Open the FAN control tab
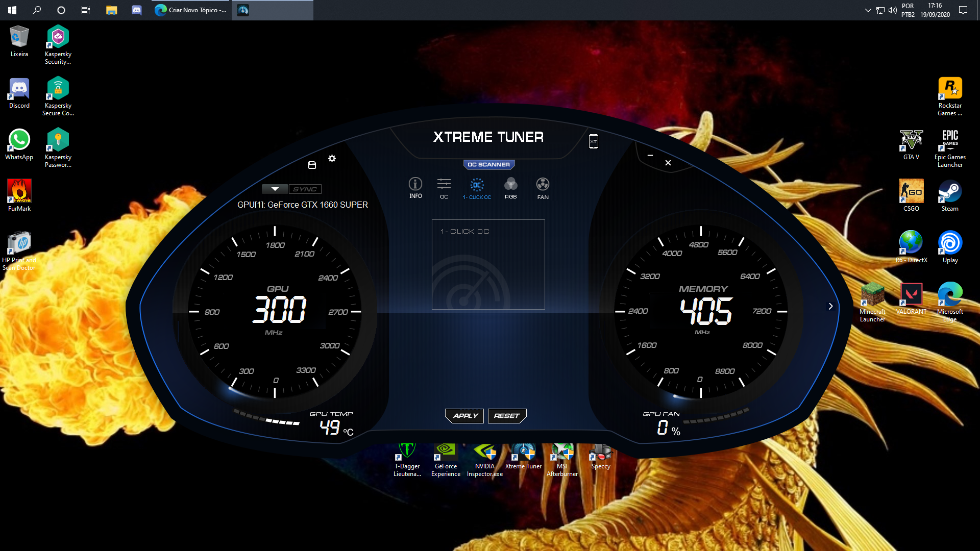The width and height of the screenshot is (980, 551). click(543, 188)
